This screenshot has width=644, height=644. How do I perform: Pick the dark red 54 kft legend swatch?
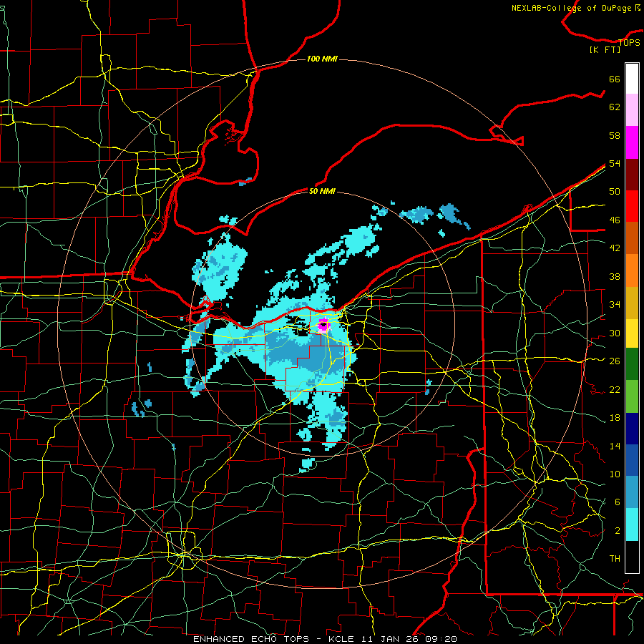tap(632, 175)
